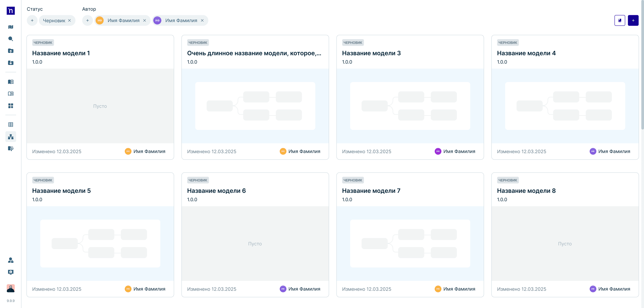The height and width of the screenshot is (308, 644).
Task: Remove the Черновик status filter chip
Action: coord(70,21)
